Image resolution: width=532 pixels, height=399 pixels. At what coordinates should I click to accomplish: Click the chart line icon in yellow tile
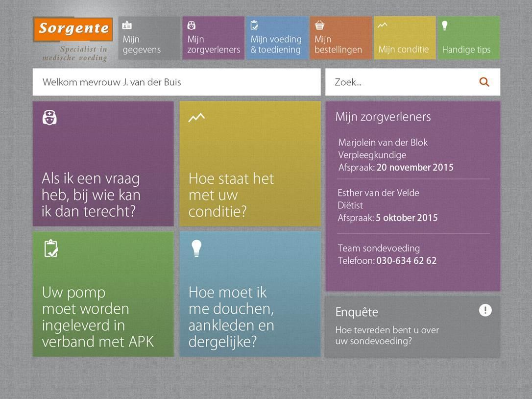196,117
